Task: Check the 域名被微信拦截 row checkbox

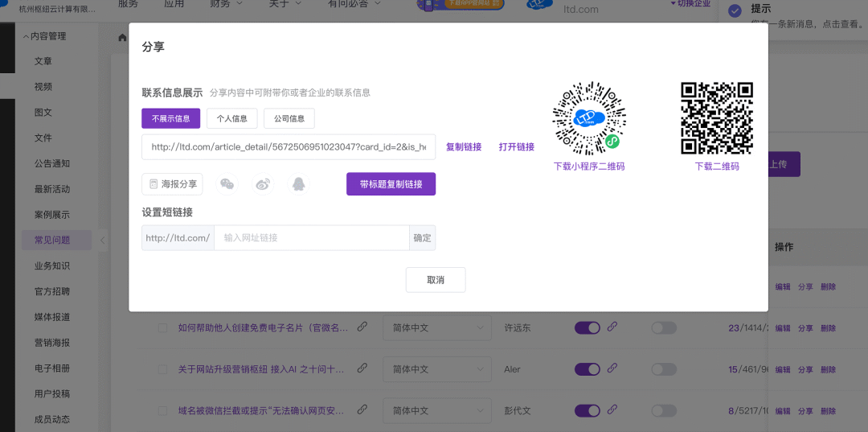Action: click(162, 411)
